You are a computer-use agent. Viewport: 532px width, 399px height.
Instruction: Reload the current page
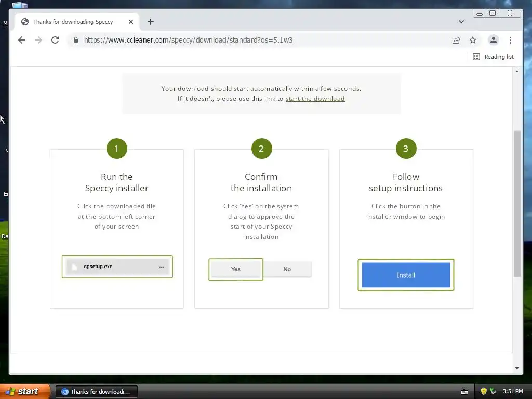coord(55,40)
